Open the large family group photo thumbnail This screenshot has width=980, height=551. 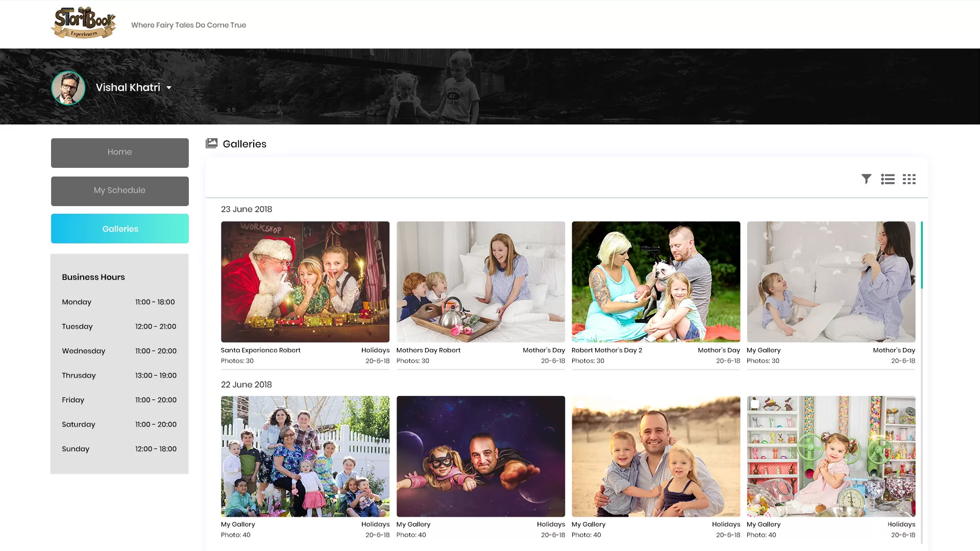point(305,456)
